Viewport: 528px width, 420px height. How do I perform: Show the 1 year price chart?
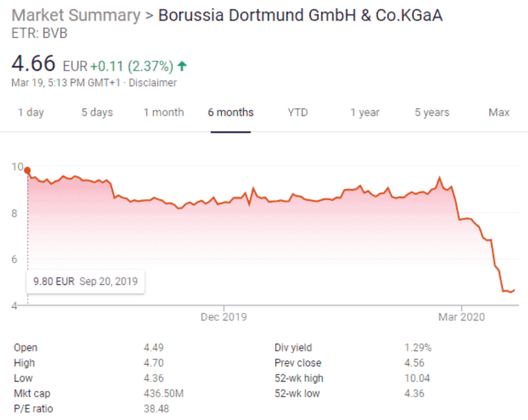click(365, 112)
